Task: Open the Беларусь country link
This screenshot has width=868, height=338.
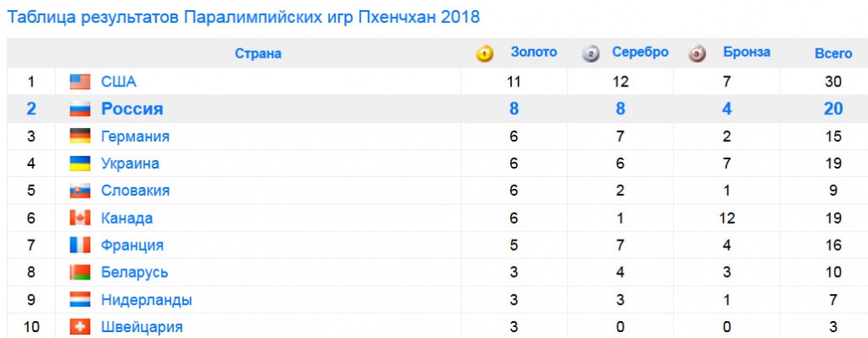Action: tap(135, 273)
